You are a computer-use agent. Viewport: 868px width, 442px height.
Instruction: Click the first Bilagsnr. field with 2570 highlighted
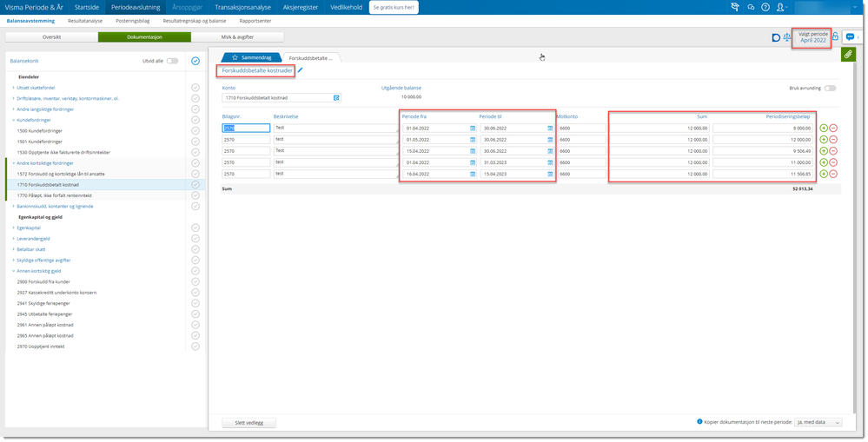click(x=246, y=128)
